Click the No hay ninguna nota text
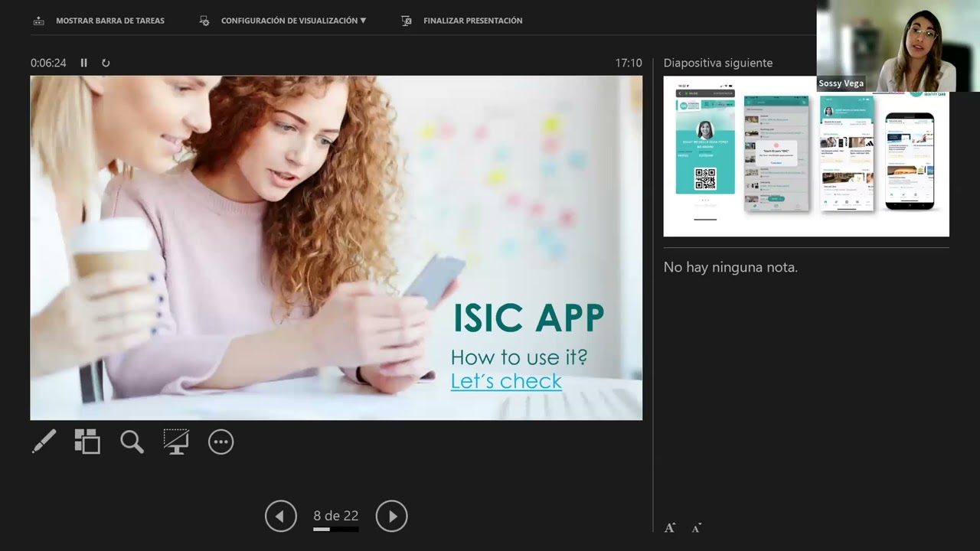 (x=730, y=267)
